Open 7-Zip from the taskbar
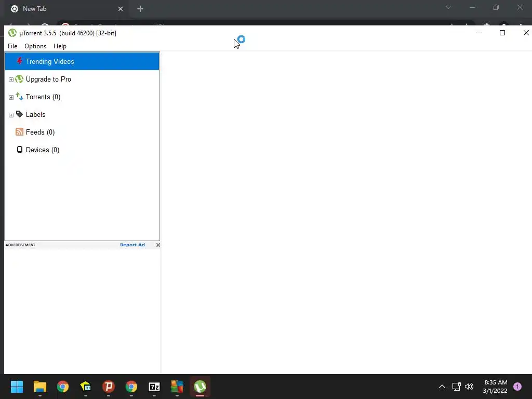Image resolution: width=532 pixels, height=399 pixels. tap(154, 387)
